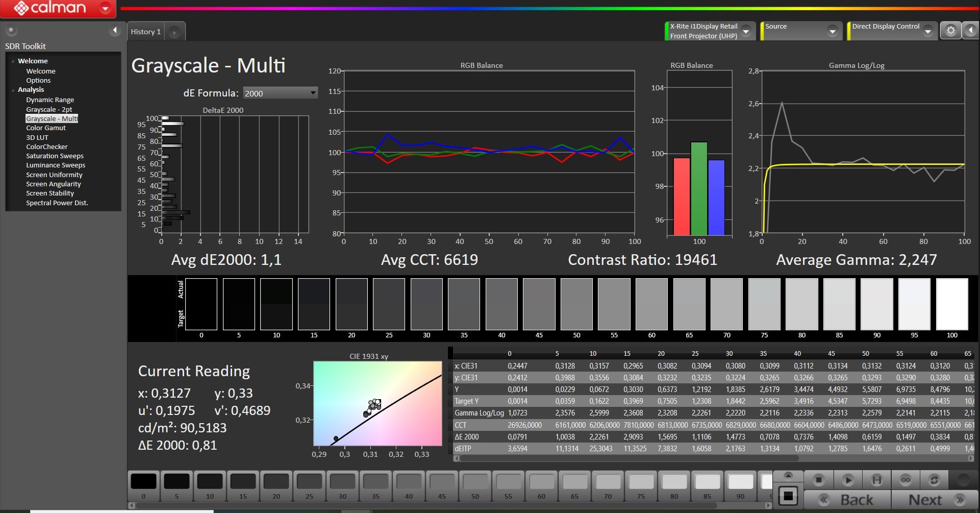The width and height of the screenshot is (980, 513).
Task: Click the Back button
Action: (847, 500)
